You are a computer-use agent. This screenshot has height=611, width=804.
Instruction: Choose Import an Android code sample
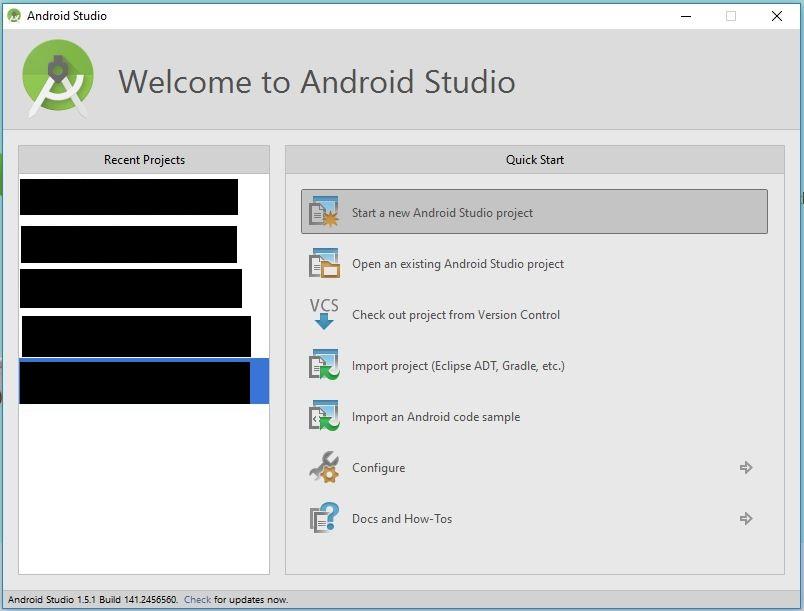coord(435,417)
